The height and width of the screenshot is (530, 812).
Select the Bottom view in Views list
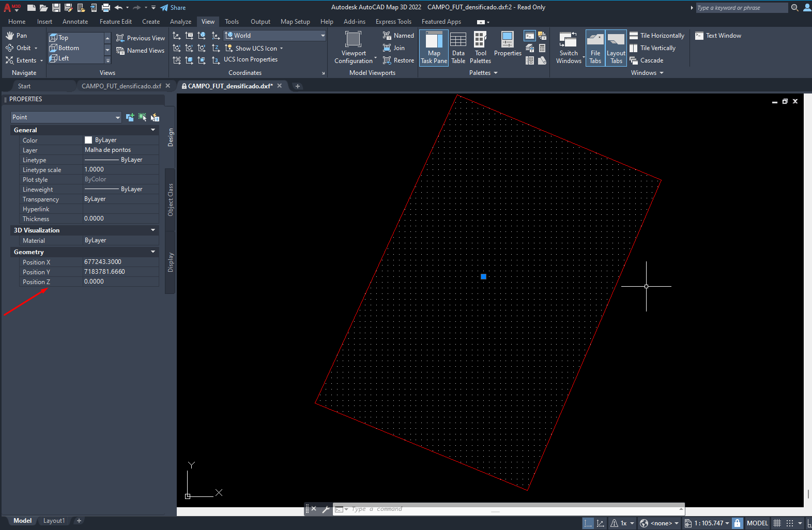click(76, 48)
